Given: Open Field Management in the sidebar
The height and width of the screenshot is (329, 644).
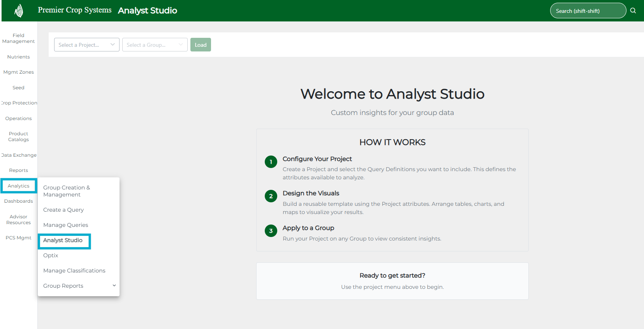Looking at the screenshot, I should (18, 38).
